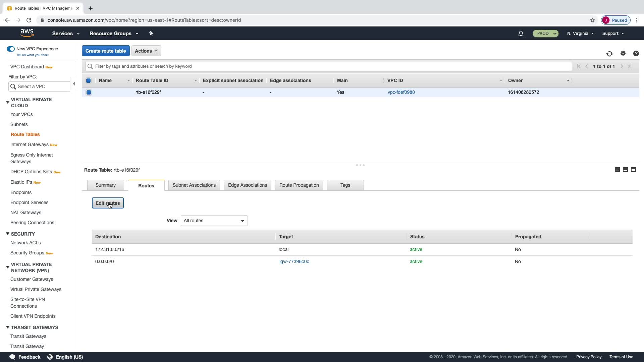Screen dimensions: 644x362
Task: Deselect the rtb-e16f029f row checkbox
Action: [x=89, y=92]
